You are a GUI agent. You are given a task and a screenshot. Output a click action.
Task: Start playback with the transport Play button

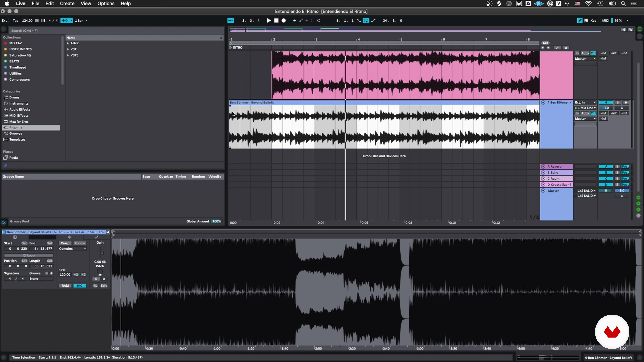tap(269, 20)
